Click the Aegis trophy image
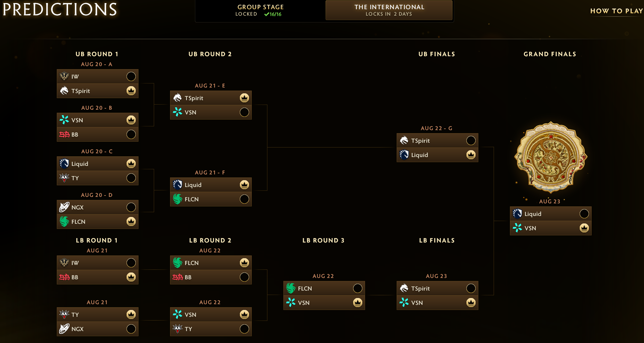The height and width of the screenshot is (343, 644). 550,157
